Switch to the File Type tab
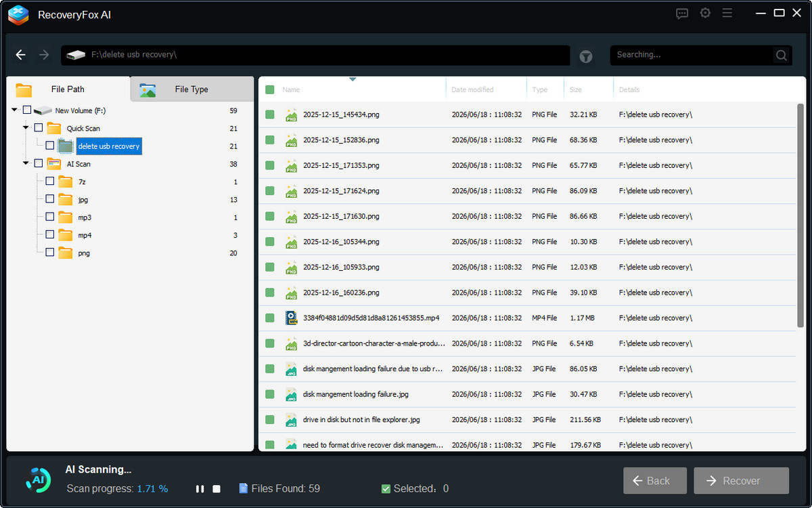Image resolution: width=812 pixels, height=508 pixels. [191, 89]
